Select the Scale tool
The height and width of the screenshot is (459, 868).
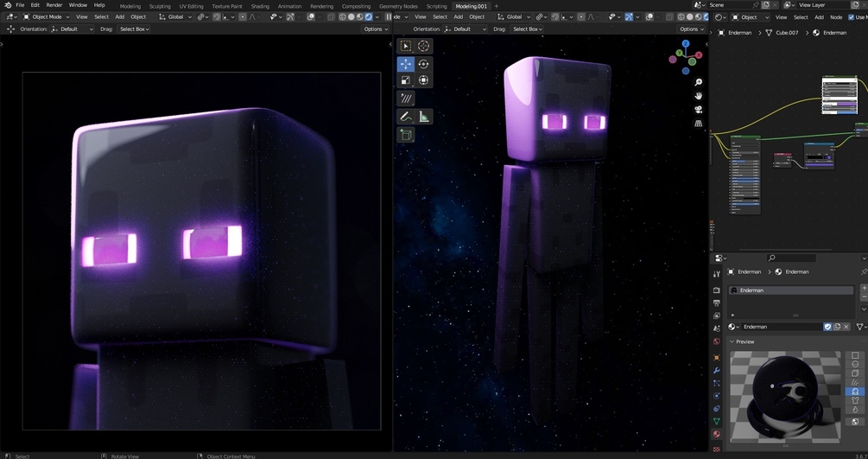(406, 80)
